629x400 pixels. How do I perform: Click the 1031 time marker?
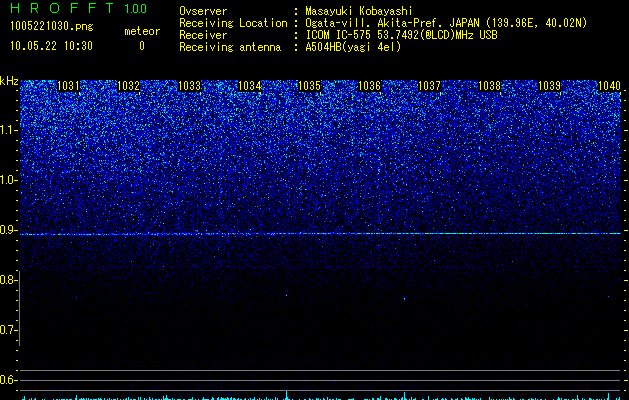click(x=68, y=86)
